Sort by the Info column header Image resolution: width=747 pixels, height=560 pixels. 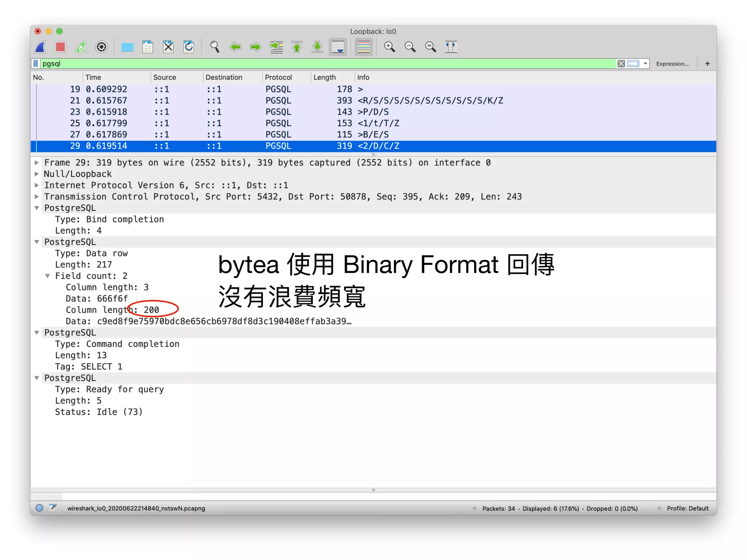click(535, 77)
